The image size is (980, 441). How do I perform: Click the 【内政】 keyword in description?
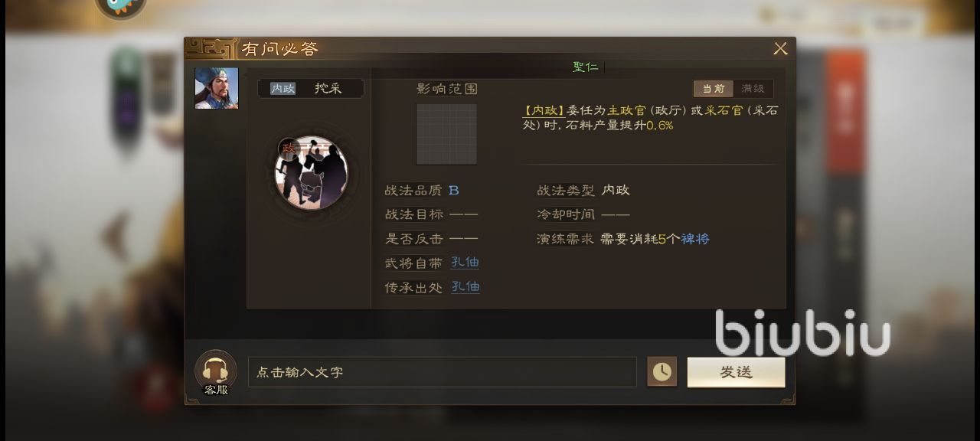coord(544,110)
